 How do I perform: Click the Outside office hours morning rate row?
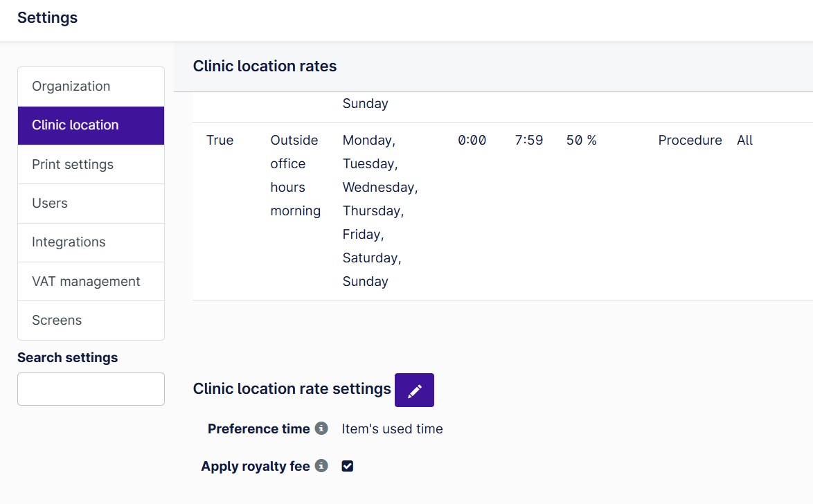point(295,175)
